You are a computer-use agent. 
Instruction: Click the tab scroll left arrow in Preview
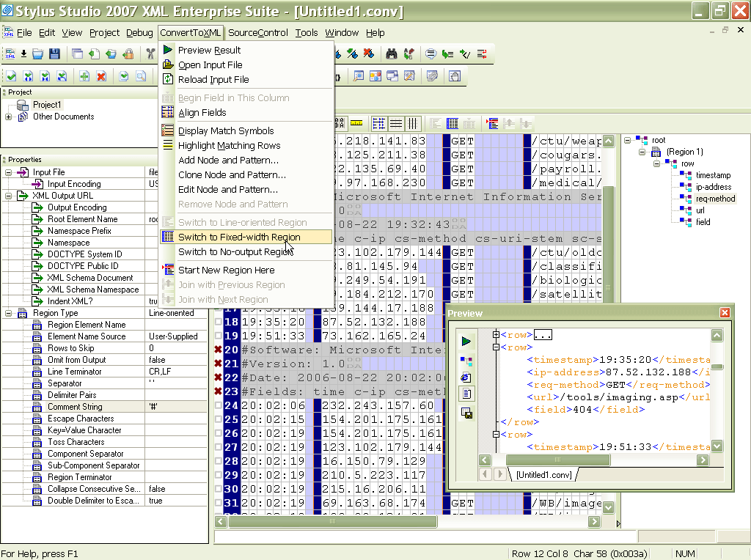(486, 474)
